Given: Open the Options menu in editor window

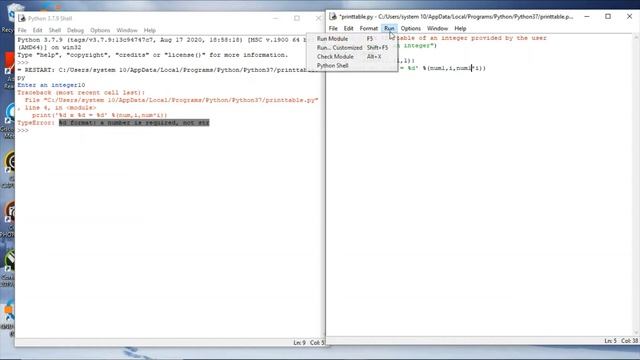Looking at the screenshot, I should [x=410, y=29].
